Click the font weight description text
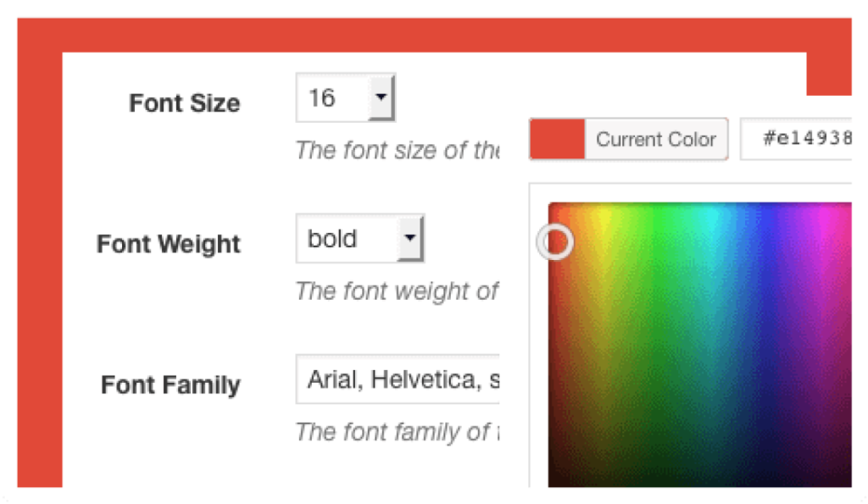The height and width of the screenshot is (504, 868). click(x=396, y=291)
